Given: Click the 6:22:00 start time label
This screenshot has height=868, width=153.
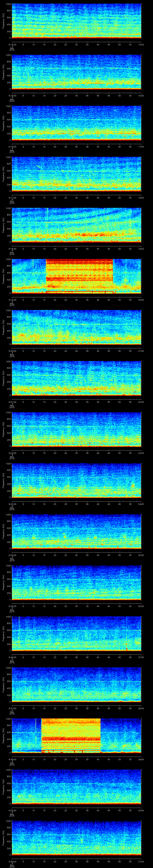Looking at the screenshot, I should point(12,453).
